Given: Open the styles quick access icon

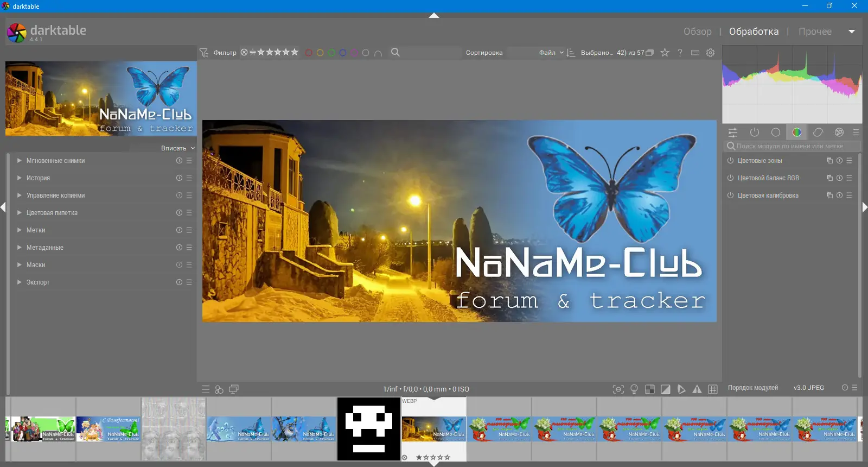Looking at the screenshot, I should pos(219,389).
